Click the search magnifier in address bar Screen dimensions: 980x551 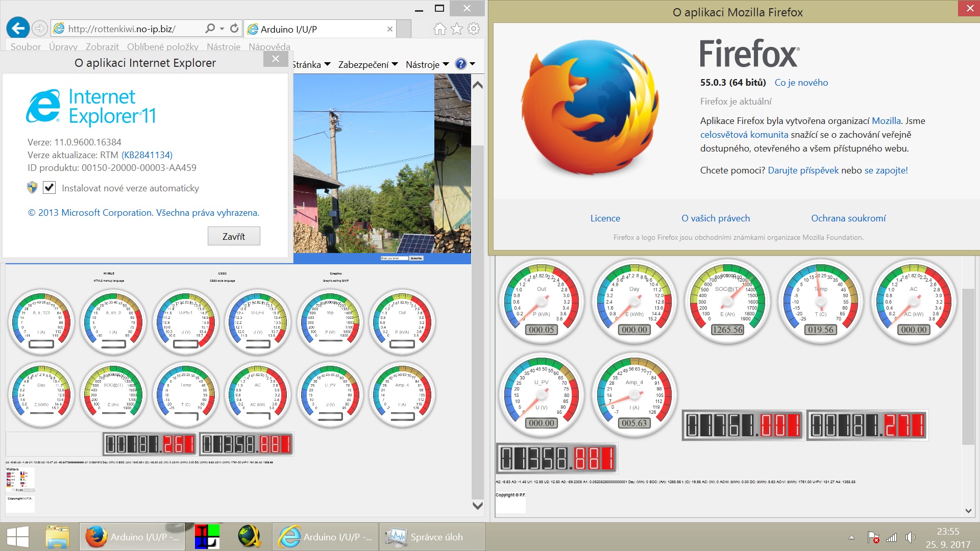point(210,29)
